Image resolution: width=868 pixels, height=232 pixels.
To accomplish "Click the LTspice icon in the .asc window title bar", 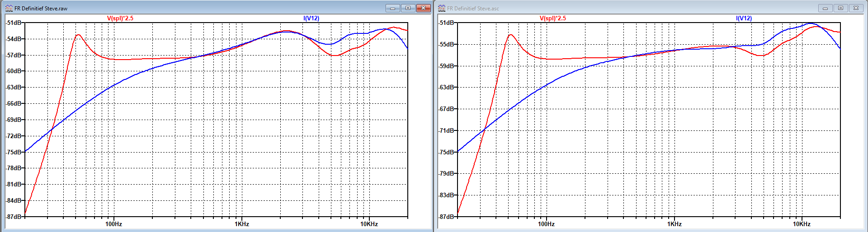I will (x=441, y=8).
